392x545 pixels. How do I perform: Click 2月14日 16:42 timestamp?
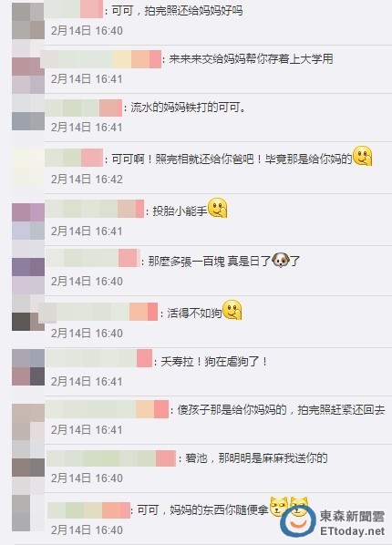[x=87, y=180]
